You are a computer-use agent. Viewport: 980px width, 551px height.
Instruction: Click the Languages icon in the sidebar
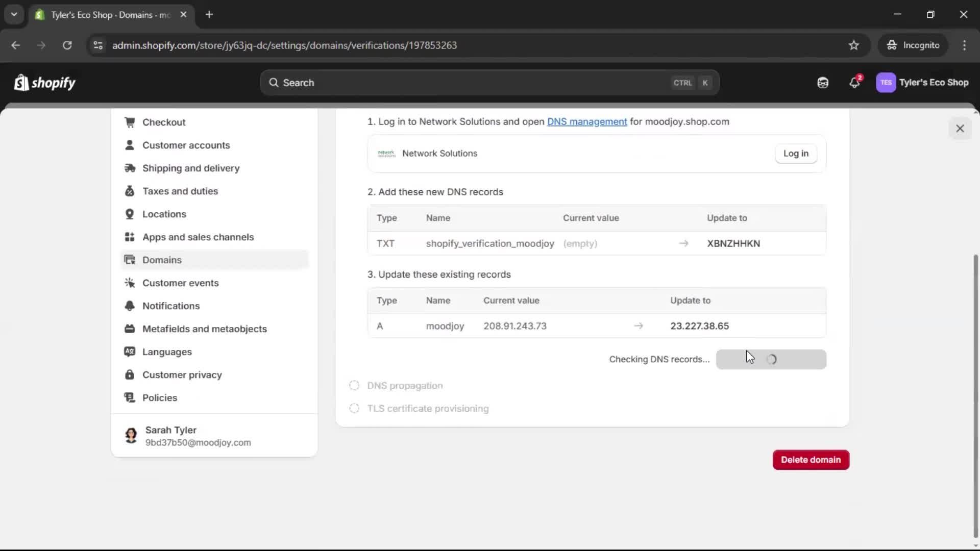(130, 352)
